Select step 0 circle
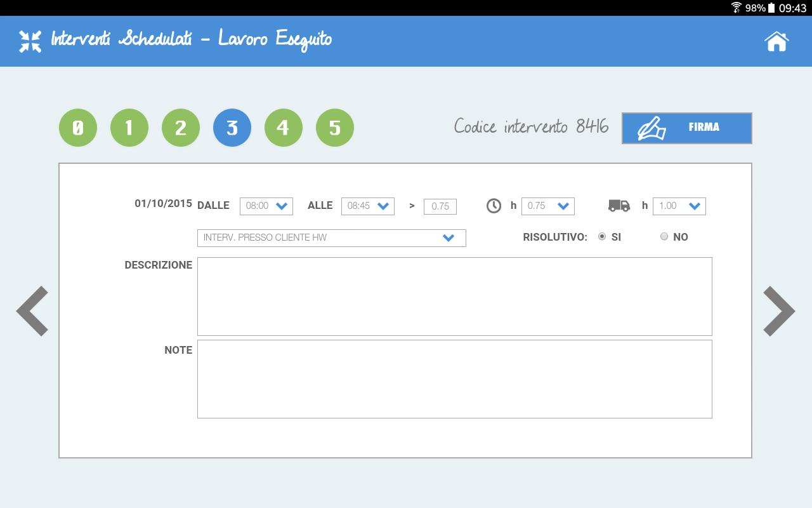The image size is (812, 508). pos(78,128)
